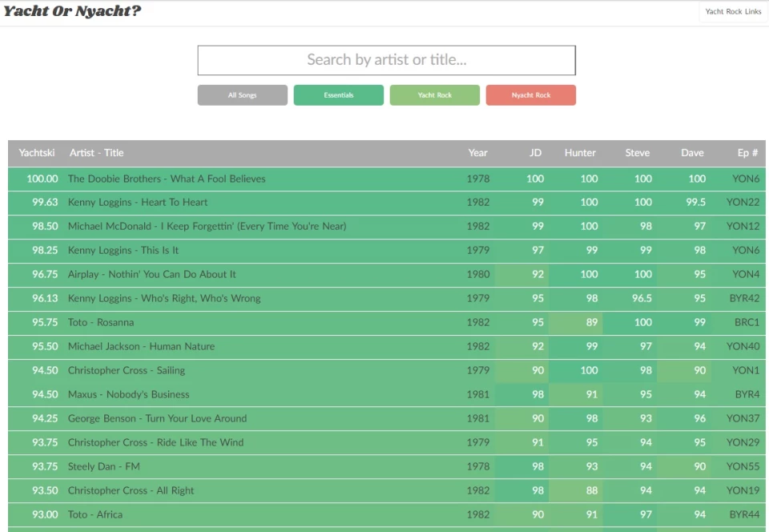The image size is (769, 532).
Task: Select the All Songs filter
Action: tap(242, 95)
